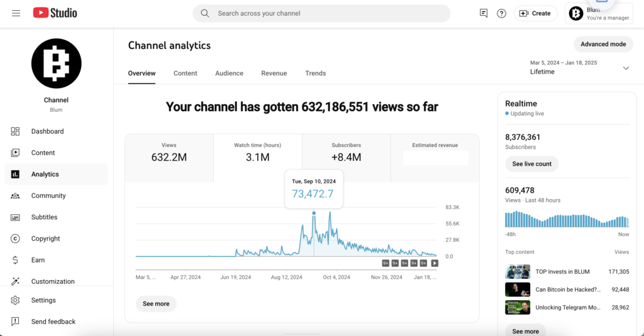Open TOP Invests in BLUM video thumbnail
Image resolution: width=644 pixels, height=336 pixels.
pos(518,272)
